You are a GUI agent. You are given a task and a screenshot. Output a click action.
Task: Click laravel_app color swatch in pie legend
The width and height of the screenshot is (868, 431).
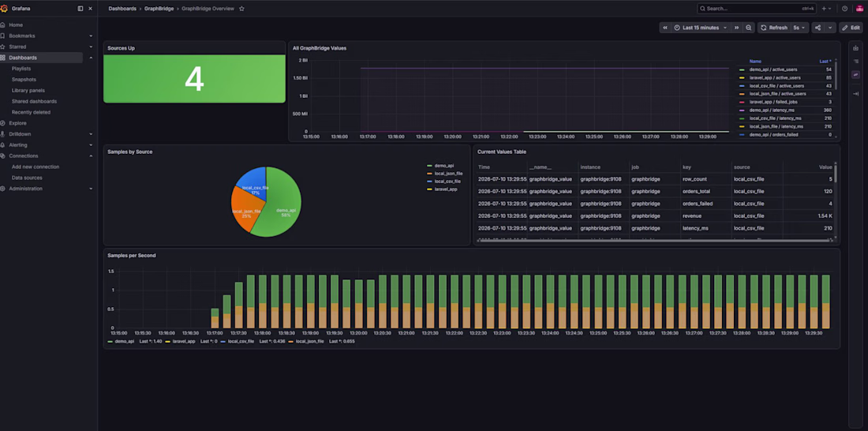429,189
